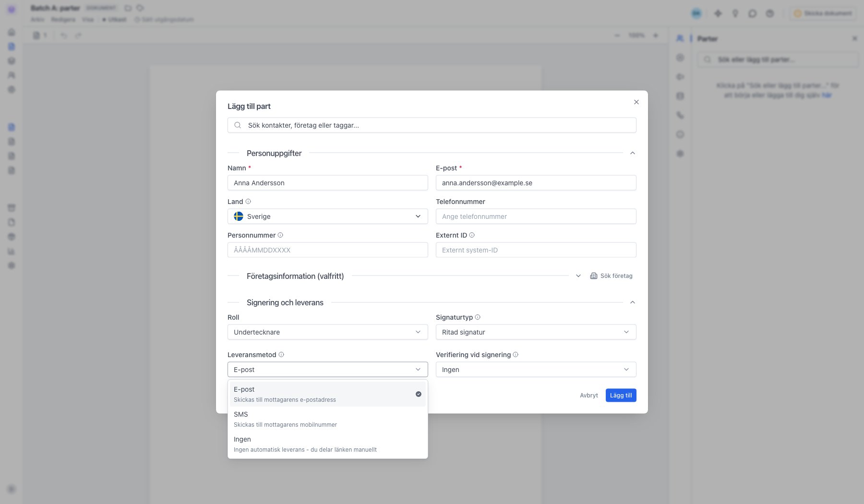Click the chat bubble icon in the top bar
Image resolution: width=864 pixels, height=504 pixels.
[x=752, y=13]
